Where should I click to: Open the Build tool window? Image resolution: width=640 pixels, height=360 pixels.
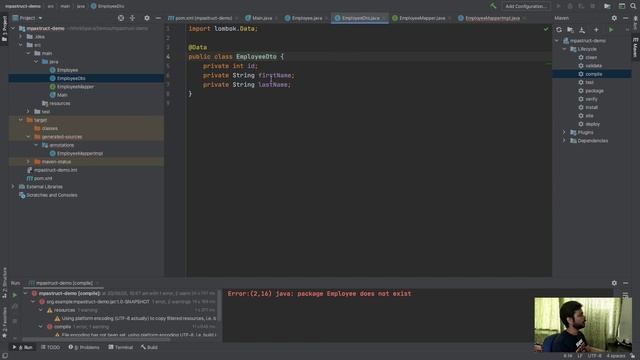click(x=149, y=347)
